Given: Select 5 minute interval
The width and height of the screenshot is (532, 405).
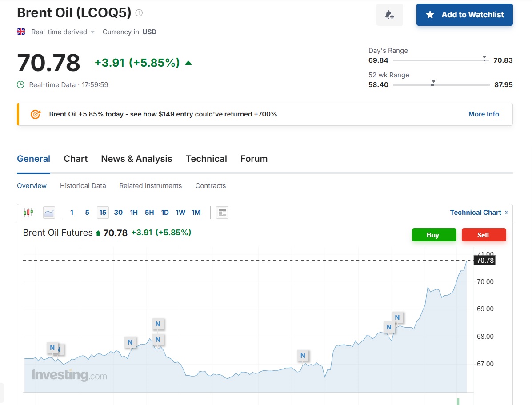Looking at the screenshot, I should (x=87, y=213).
